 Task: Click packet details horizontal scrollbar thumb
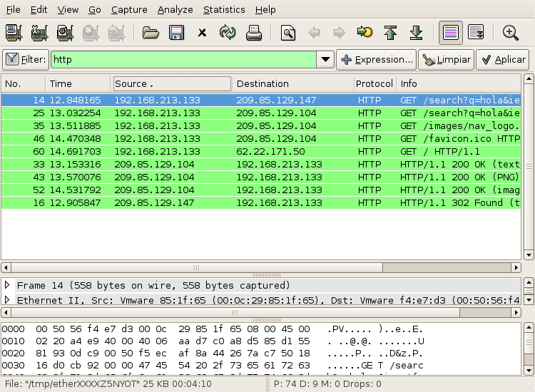pos(235,312)
